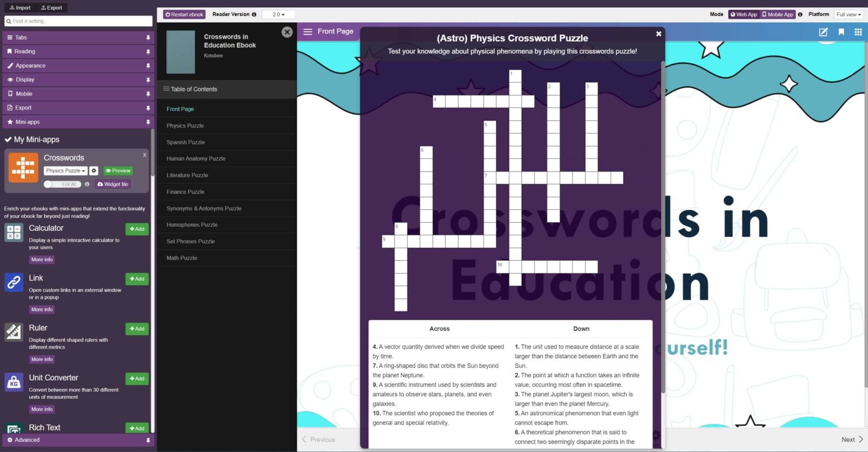
Task: Open the ebook edit pencil icon
Action: (823, 32)
